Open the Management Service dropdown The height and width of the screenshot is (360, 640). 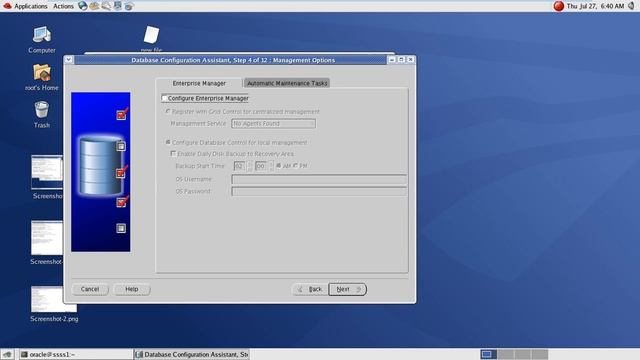(x=273, y=123)
